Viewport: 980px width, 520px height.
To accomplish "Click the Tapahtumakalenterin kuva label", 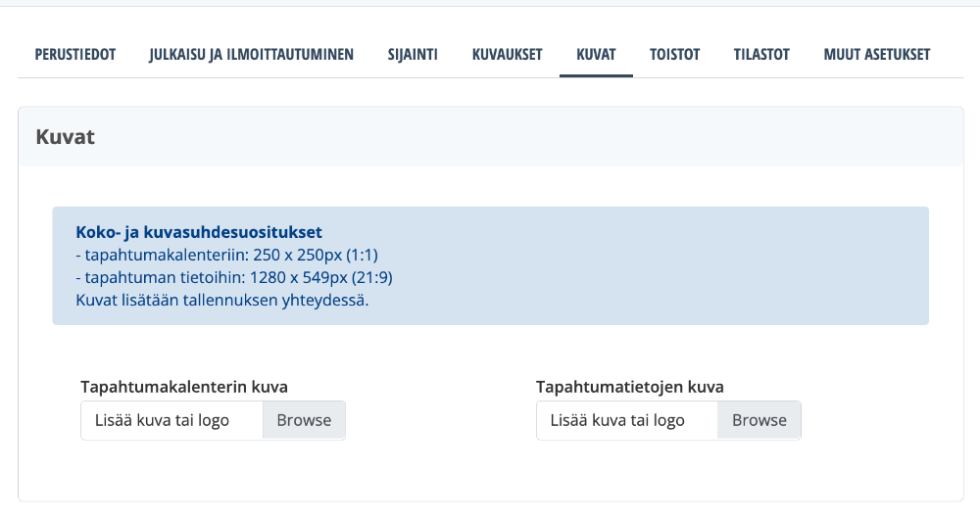I will (184, 387).
